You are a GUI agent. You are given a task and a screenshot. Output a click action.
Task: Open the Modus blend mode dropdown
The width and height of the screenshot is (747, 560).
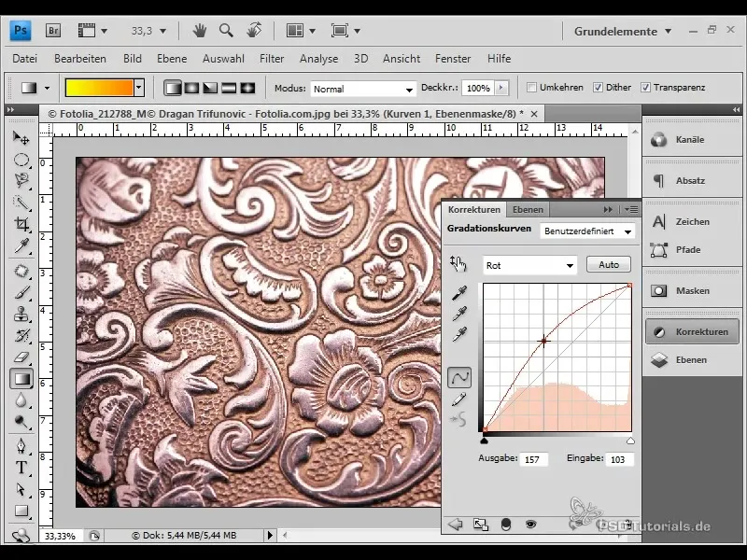click(363, 89)
